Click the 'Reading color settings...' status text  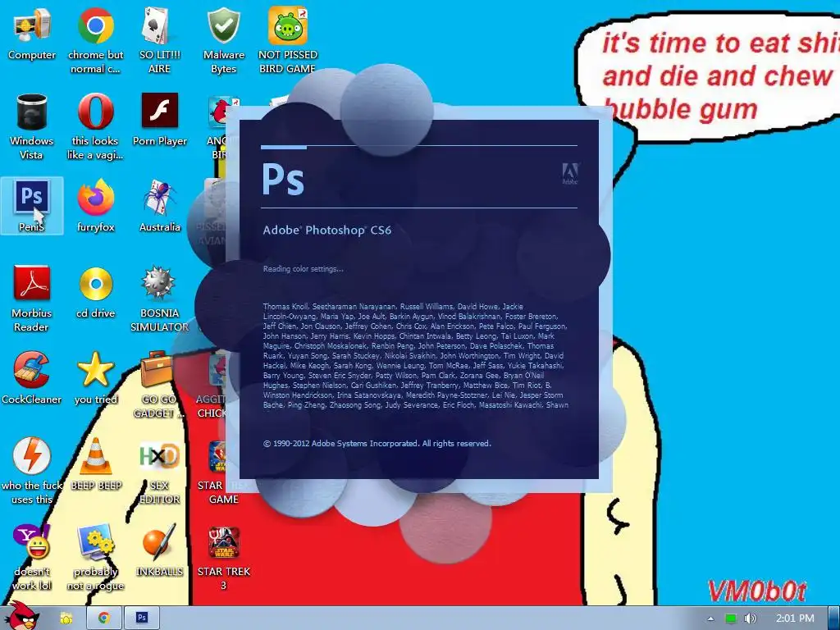tap(304, 269)
